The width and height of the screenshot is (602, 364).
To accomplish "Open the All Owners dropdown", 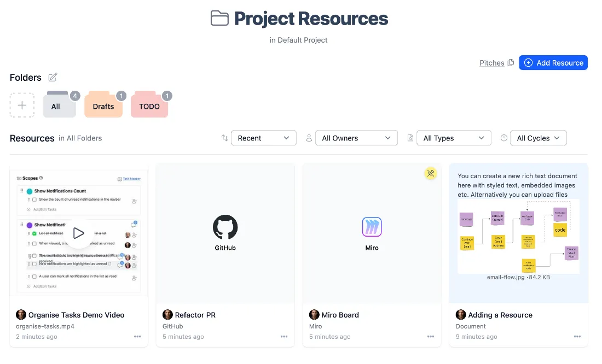I will [x=356, y=138].
